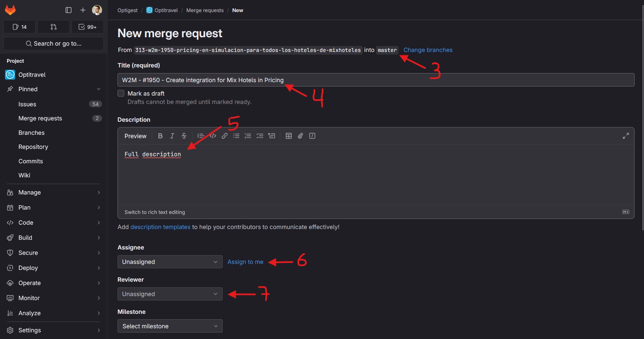Check the Mark as draft checkbox
This screenshot has height=339, width=644.
pos(121,93)
